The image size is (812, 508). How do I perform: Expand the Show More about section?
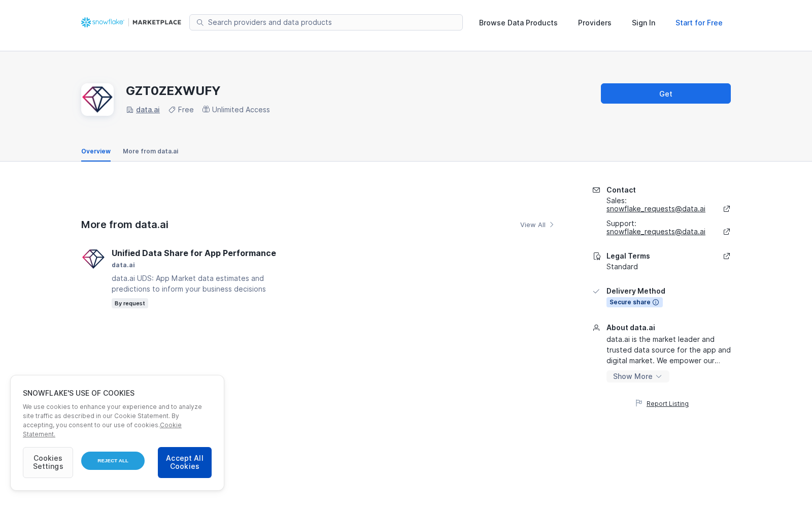[638, 376]
